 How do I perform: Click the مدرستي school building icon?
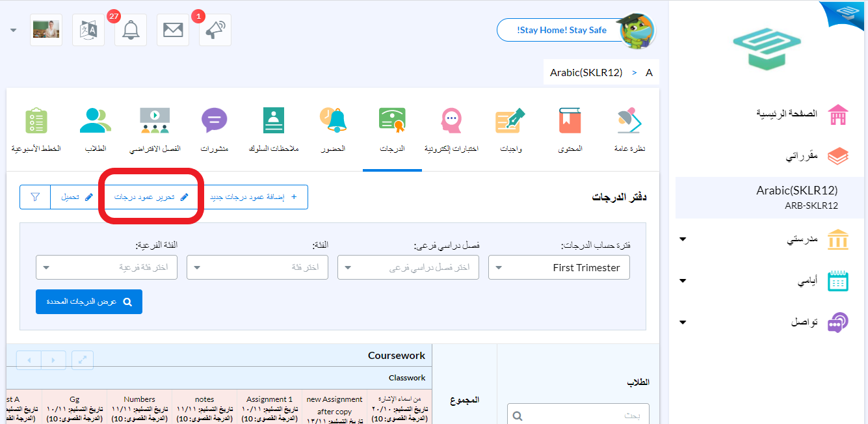pyautogui.click(x=837, y=239)
